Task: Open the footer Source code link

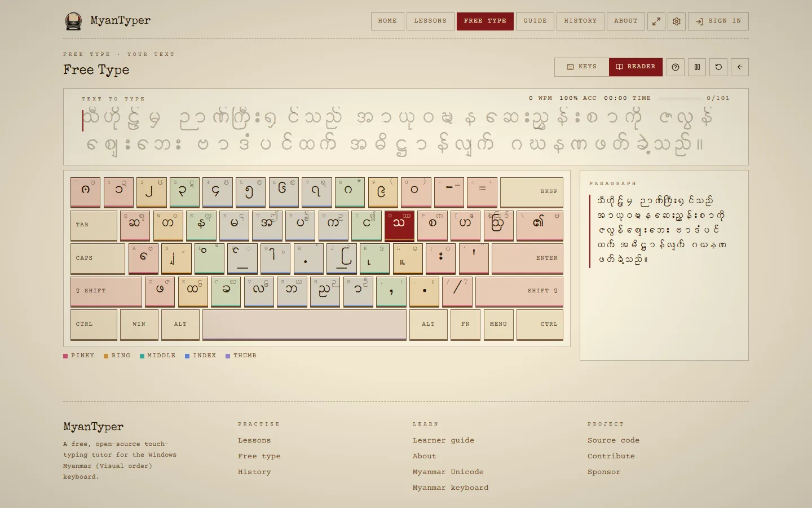Action: point(614,440)
